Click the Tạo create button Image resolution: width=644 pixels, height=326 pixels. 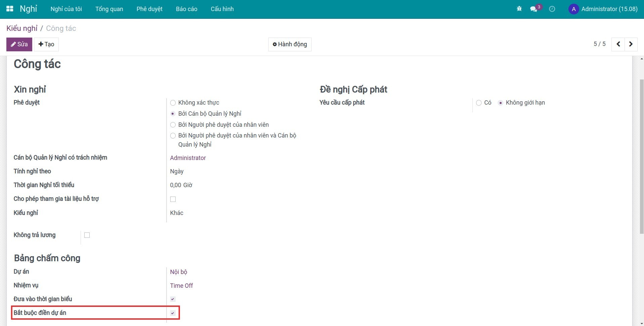click(x=46, y=44)
